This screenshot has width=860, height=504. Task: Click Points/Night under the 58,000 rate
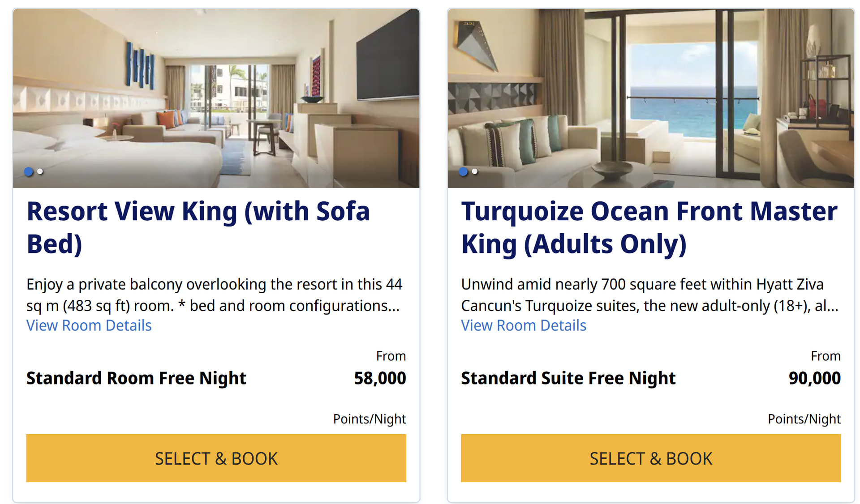pyautogui.click(x=370, y=419)
